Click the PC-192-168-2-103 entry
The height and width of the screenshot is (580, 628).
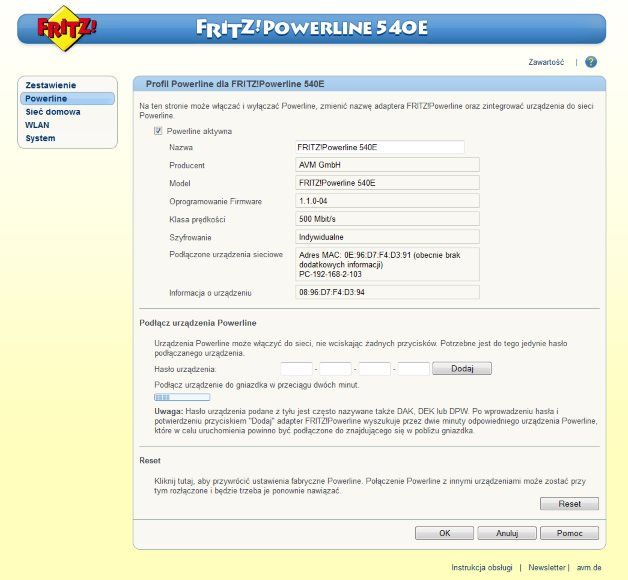pos(330,274)
